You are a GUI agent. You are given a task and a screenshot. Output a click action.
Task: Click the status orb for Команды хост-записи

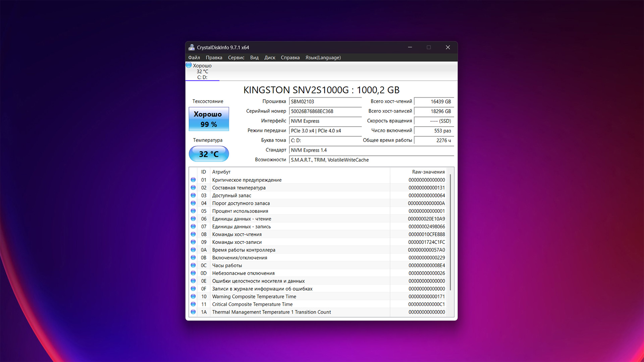193,242
